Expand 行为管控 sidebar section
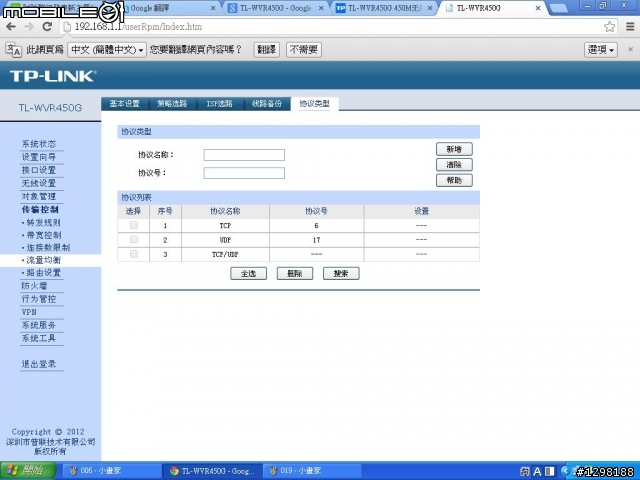 pyautogui.click(x=39, y=299)
